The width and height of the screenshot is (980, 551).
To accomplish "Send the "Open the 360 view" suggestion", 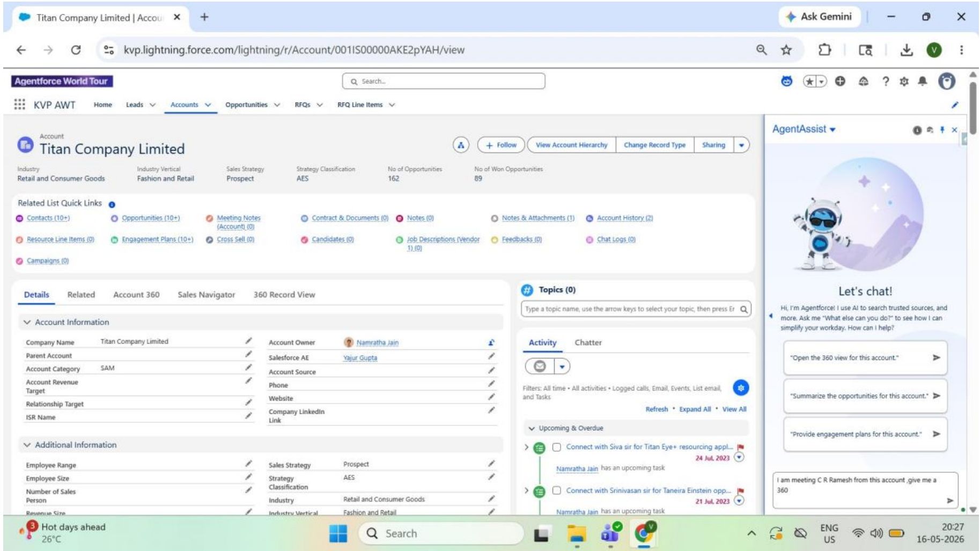I will (x=936, y=357).
